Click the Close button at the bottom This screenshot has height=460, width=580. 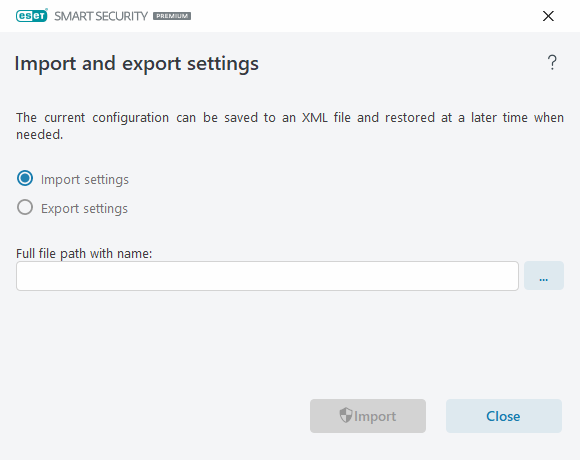[503, 416]
